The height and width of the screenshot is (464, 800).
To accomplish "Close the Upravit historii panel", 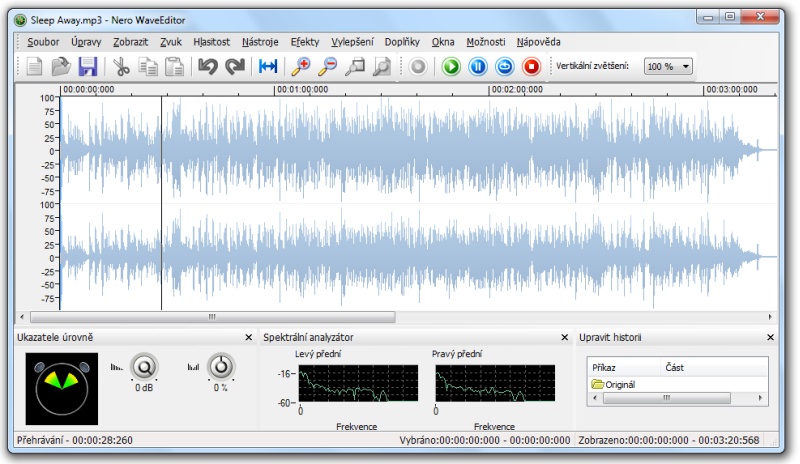I will [770, 337].
